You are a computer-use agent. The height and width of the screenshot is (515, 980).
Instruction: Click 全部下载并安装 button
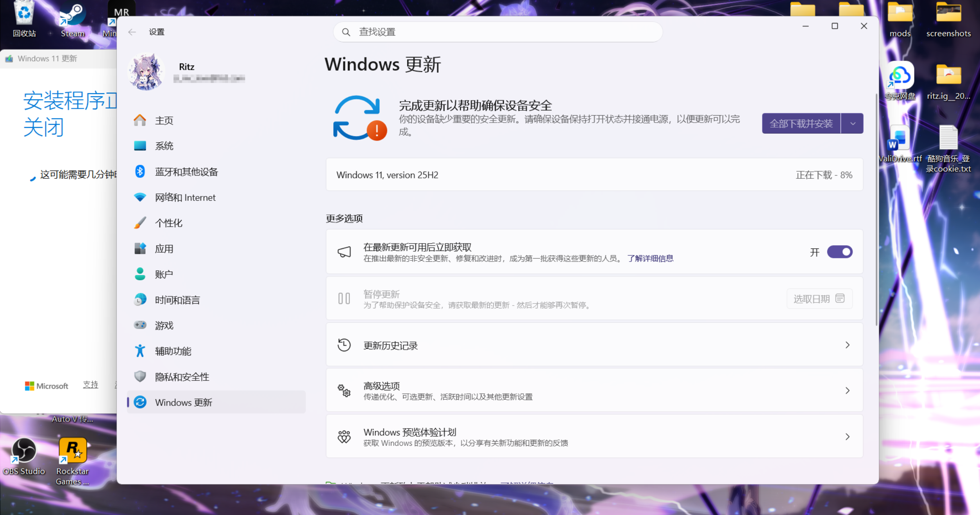click(801, 123)
